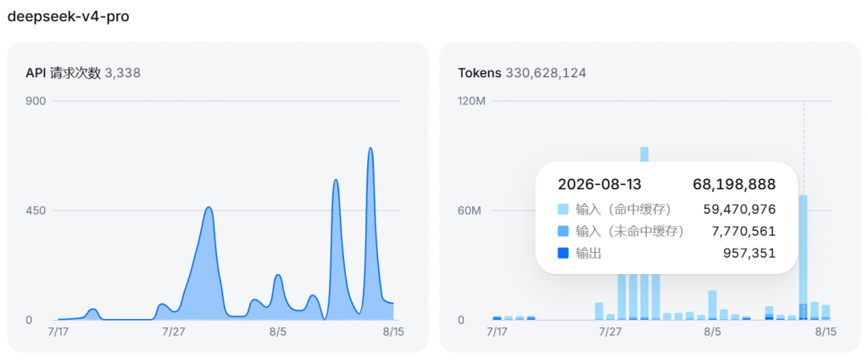Click the highlighted 8/13 bar in Tokens chart
Image resolution: width=868 pixels, height=358 pixels.
pyautogui.click(x=804, y=258)
